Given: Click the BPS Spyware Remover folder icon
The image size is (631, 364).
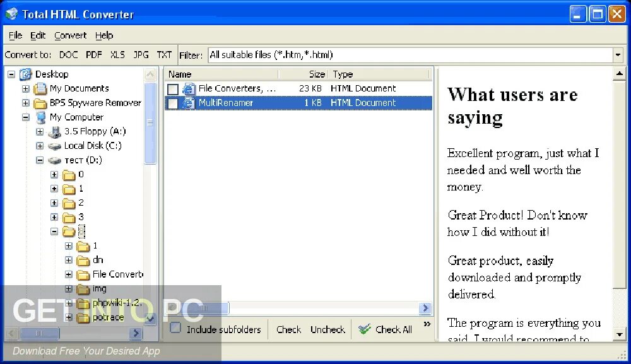Looking at the screenshot, I should tap(40, 103).
